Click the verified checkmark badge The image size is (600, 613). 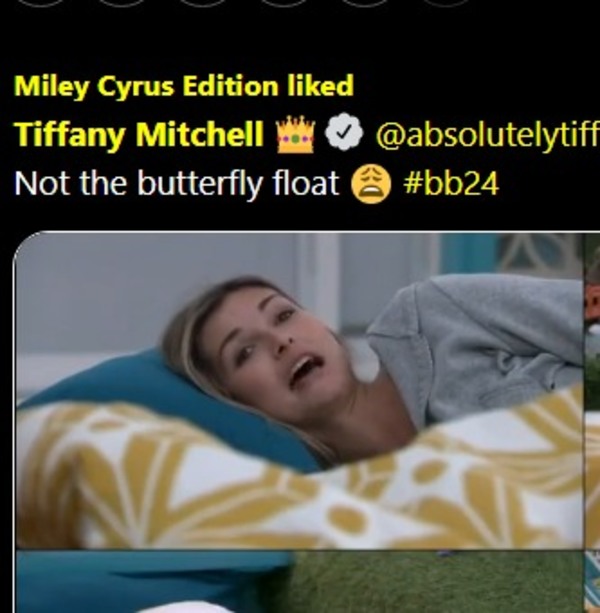(344, 131)
